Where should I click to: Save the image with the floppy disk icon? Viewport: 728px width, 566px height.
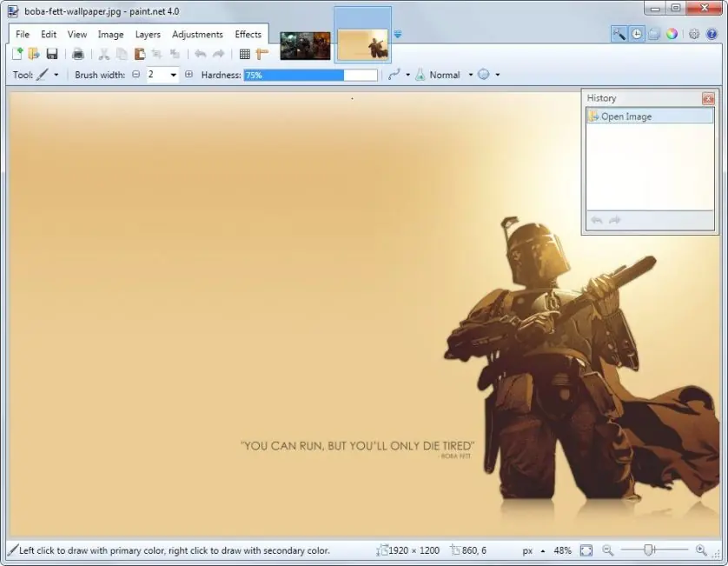[52, 54]
